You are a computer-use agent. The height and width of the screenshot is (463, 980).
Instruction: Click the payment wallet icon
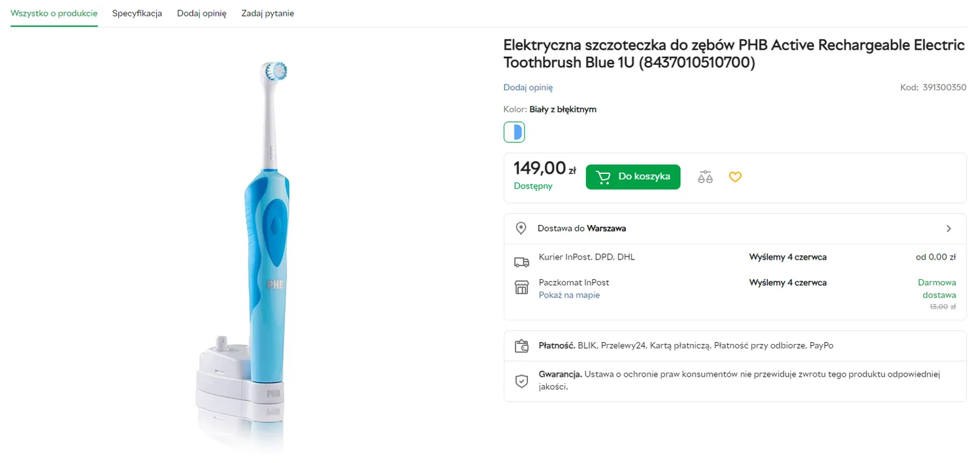521,346
